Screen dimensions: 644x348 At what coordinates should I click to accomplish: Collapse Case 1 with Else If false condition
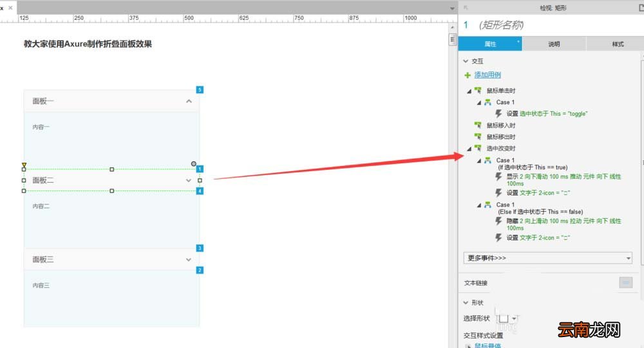click(479, 205)
